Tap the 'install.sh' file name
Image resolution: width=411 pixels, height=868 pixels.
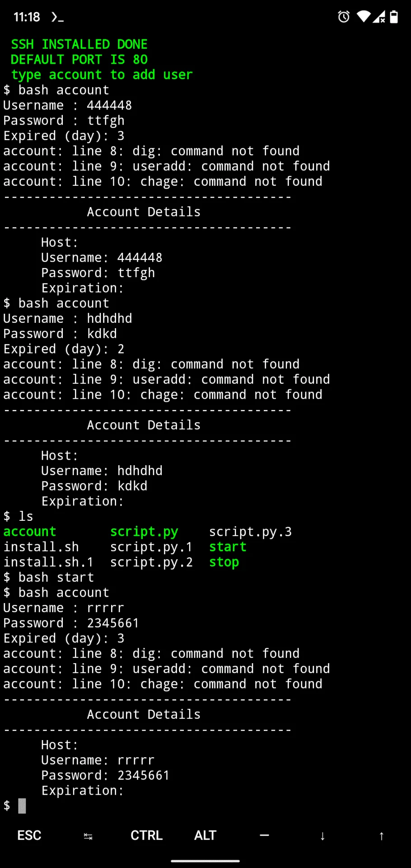tap(41, 547)
